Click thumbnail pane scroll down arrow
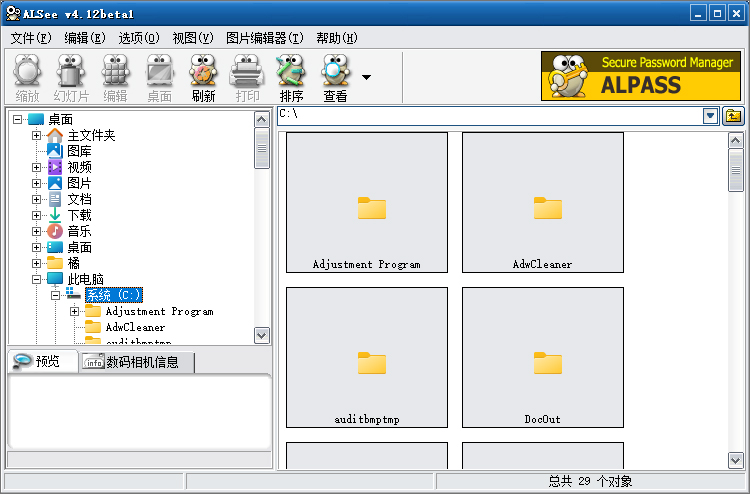 [736, 461]
